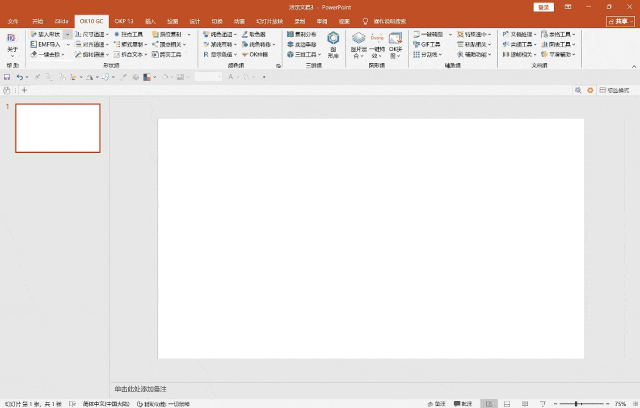Click the plus icon below quick access toolbar
Screen dimensions: 640x408
click(24, 90)
